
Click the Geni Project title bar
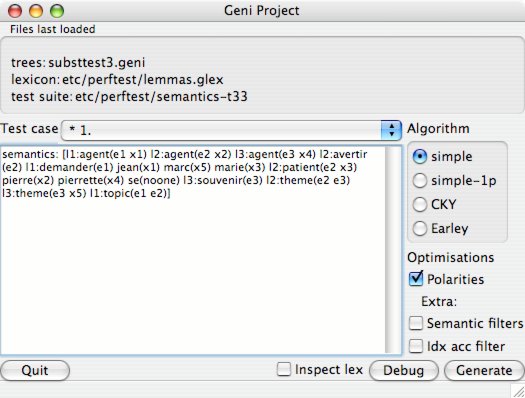point(262,11)
